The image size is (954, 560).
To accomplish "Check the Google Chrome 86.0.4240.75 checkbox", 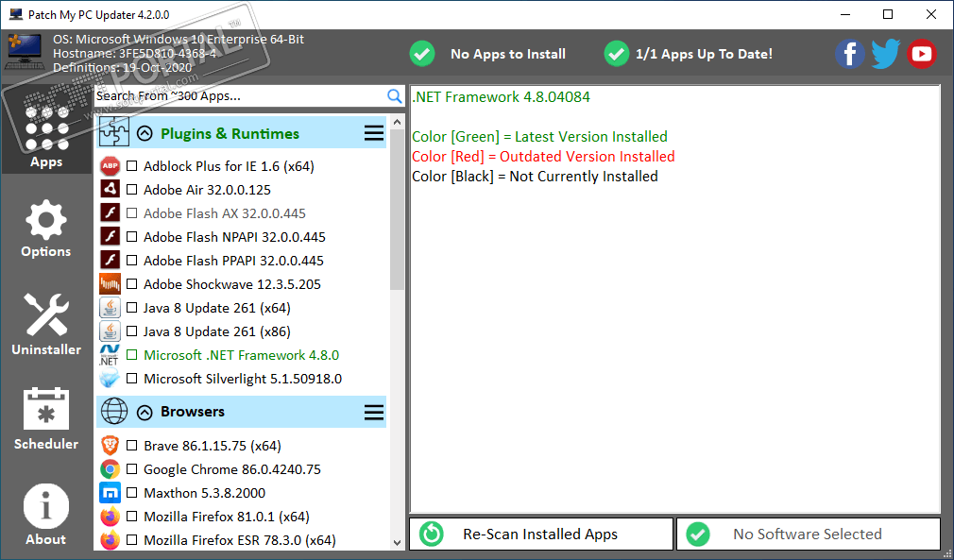I will pos(131,469).
